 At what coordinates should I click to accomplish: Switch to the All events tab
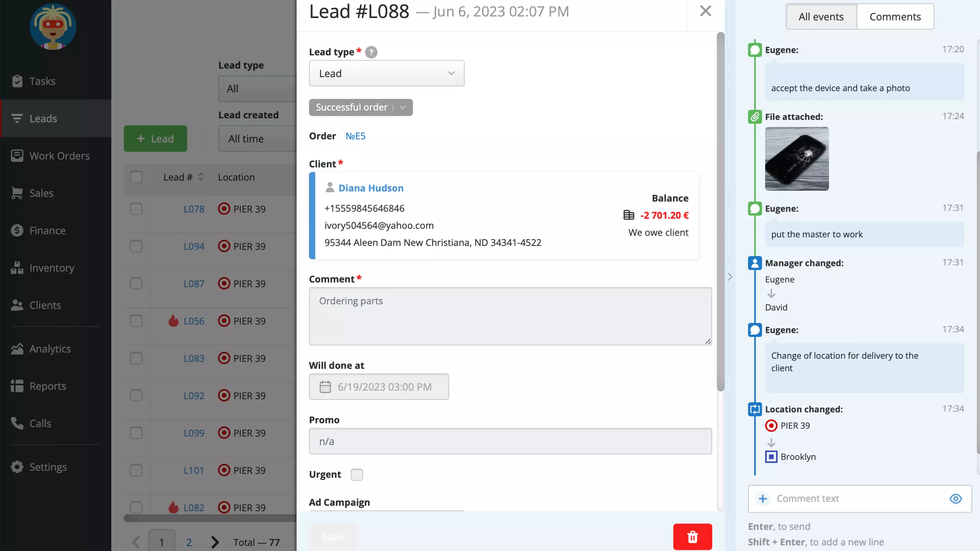[x=820, y=16]
